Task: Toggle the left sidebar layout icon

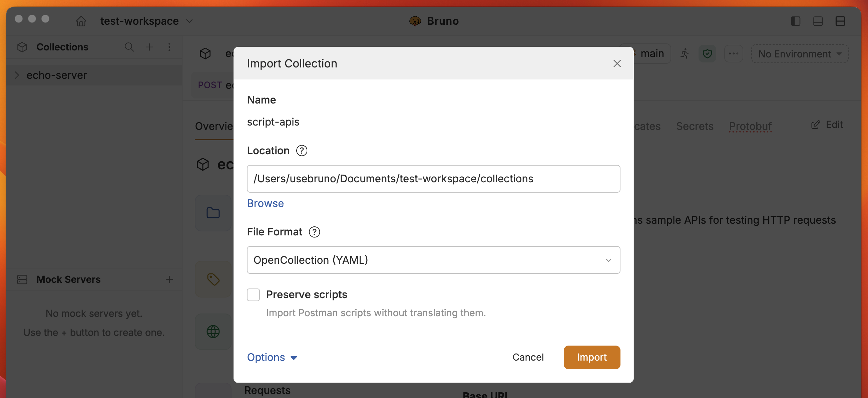Action: pos(796,21)
